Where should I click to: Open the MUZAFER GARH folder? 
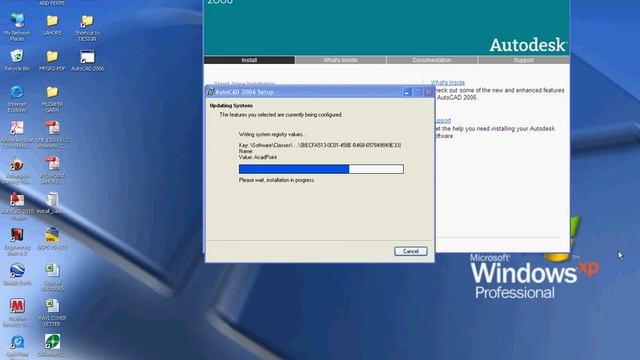click(x=52, y=98)
